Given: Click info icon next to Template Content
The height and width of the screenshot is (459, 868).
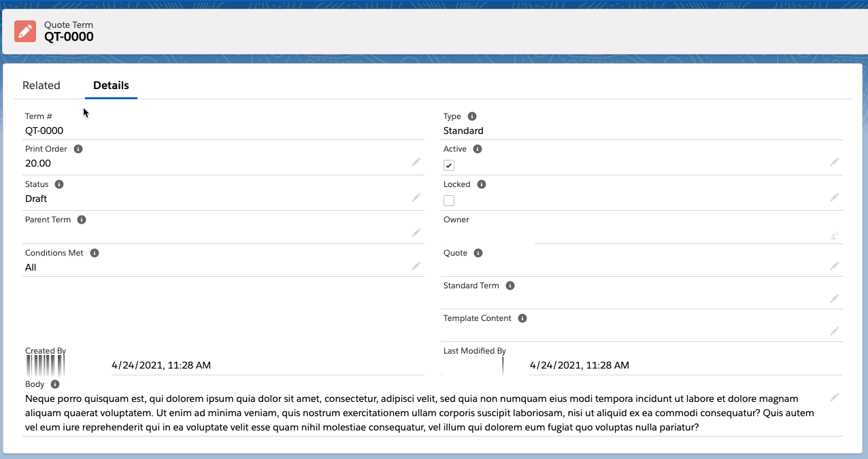Looking at the screenshot, I should pyautogui.click(x=522, y=318).
